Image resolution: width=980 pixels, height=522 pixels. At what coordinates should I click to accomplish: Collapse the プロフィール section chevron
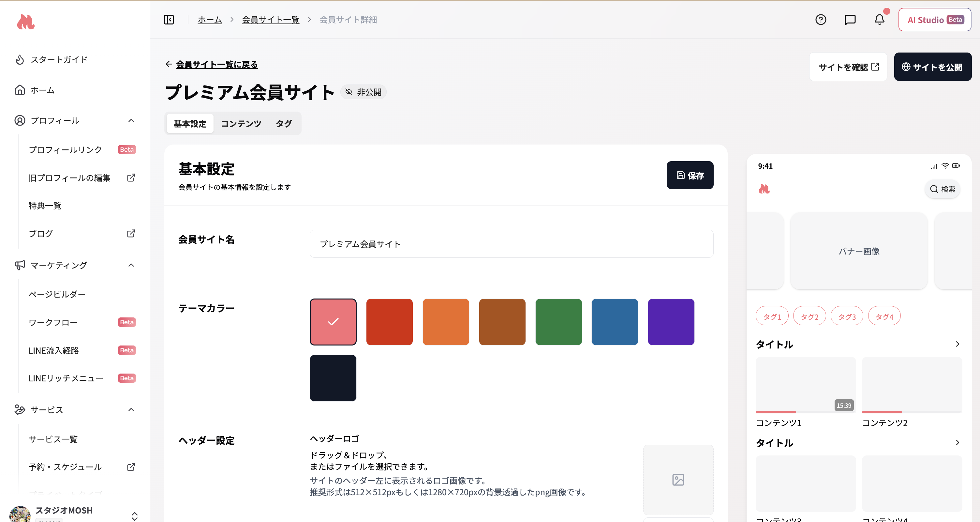131,120
